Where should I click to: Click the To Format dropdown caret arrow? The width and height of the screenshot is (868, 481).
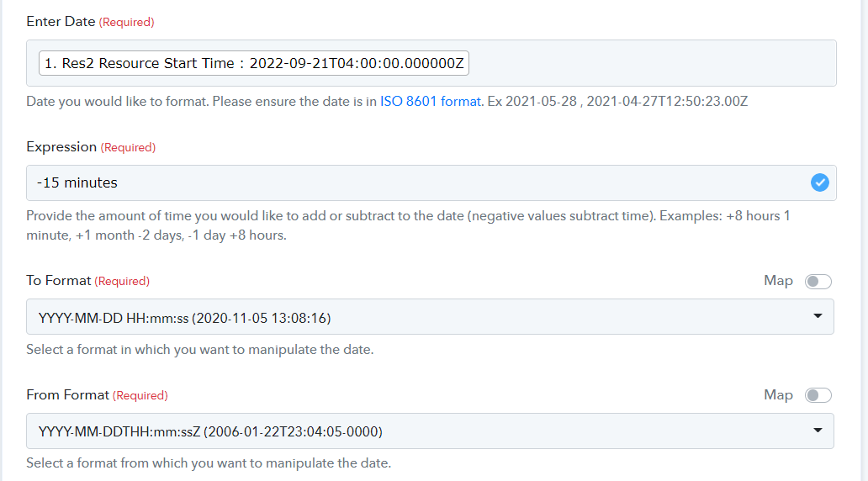click(818, 317)
